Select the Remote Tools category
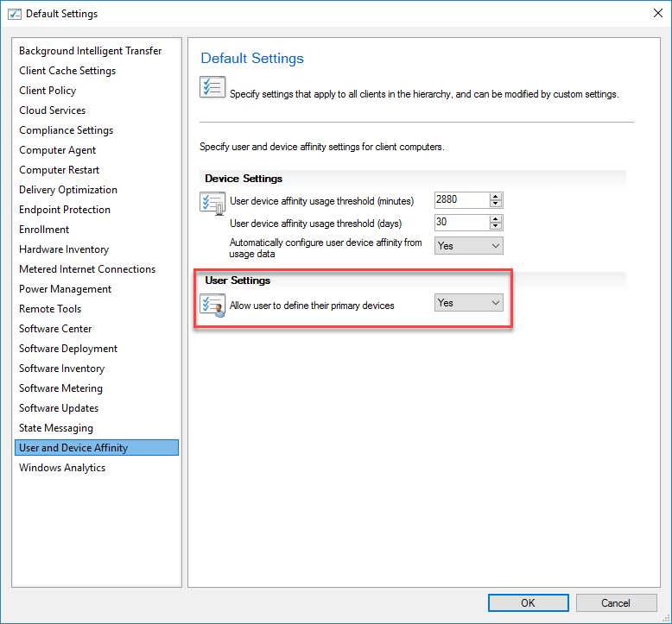 (x=50, y=309)
